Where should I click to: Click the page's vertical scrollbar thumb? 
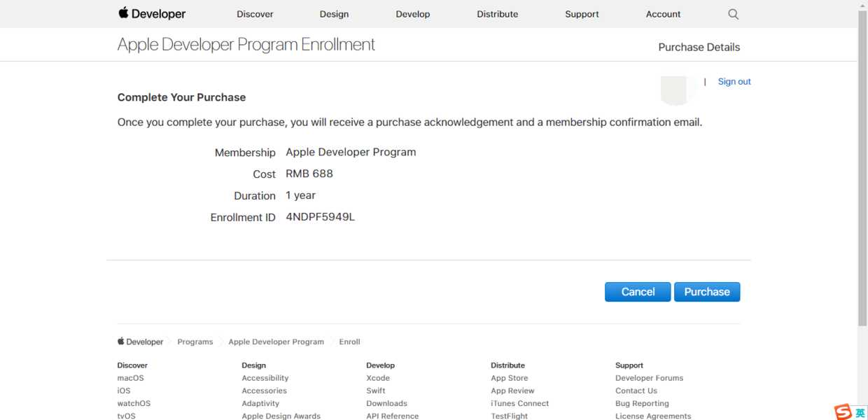click(862, 168)
